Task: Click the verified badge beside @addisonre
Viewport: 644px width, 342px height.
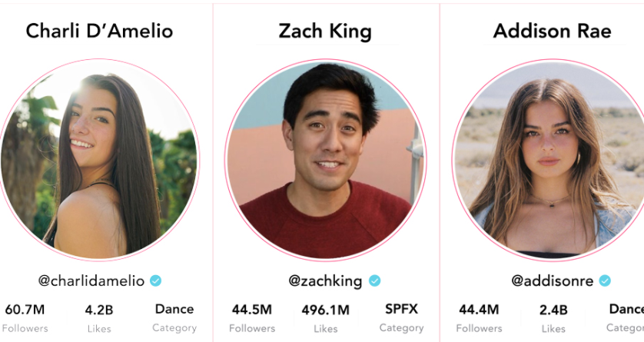Action: click(x=605, y=281)
